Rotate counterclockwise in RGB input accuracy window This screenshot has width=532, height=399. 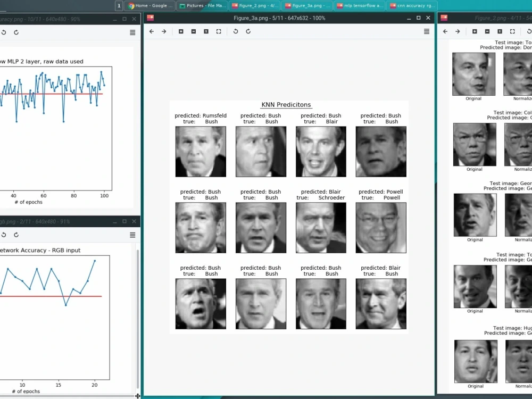4,235
